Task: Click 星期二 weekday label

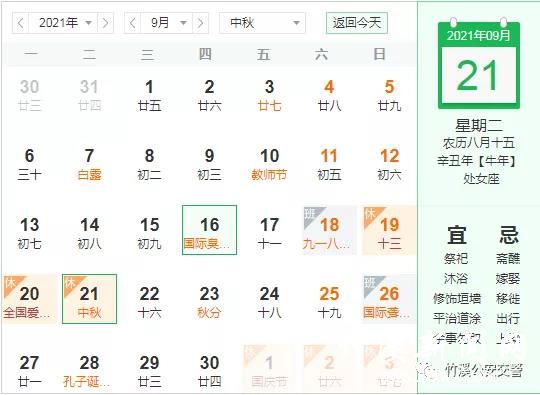Action: point(479,125)
